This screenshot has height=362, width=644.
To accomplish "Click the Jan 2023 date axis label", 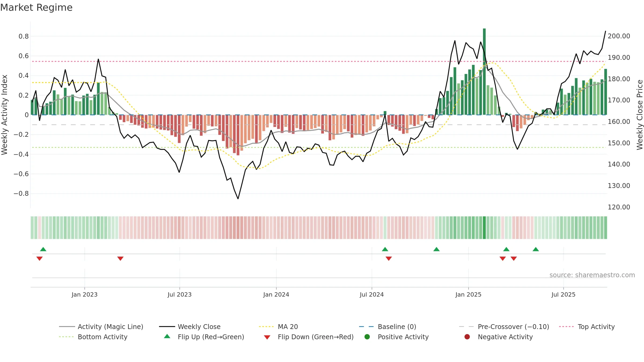I will (x=85, y=294).
